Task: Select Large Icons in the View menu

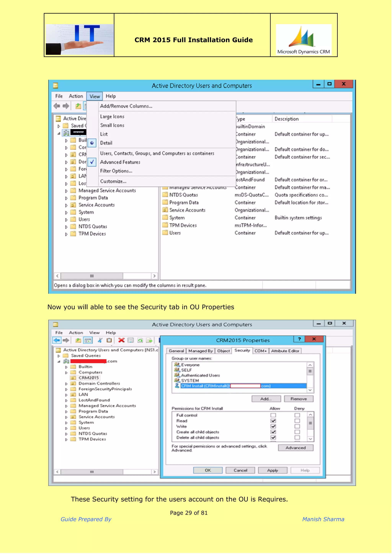Action: [x=112, y=117]
